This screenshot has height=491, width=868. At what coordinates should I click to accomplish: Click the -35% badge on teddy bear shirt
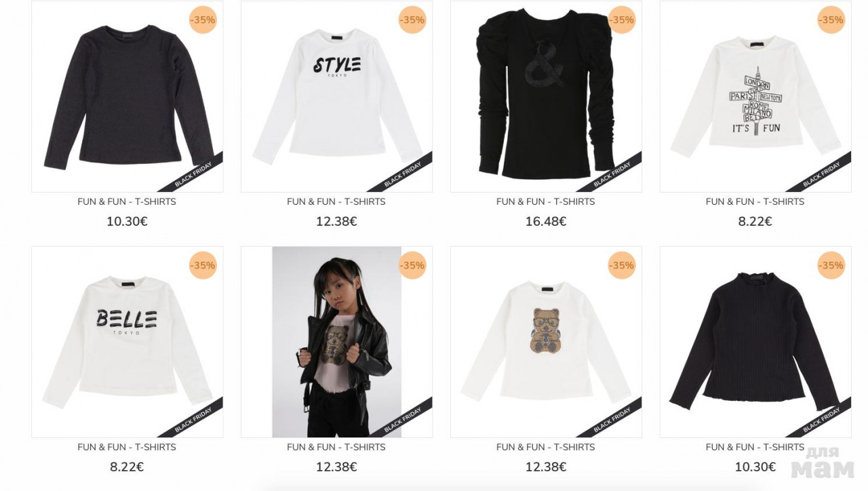tap(622, 265)
